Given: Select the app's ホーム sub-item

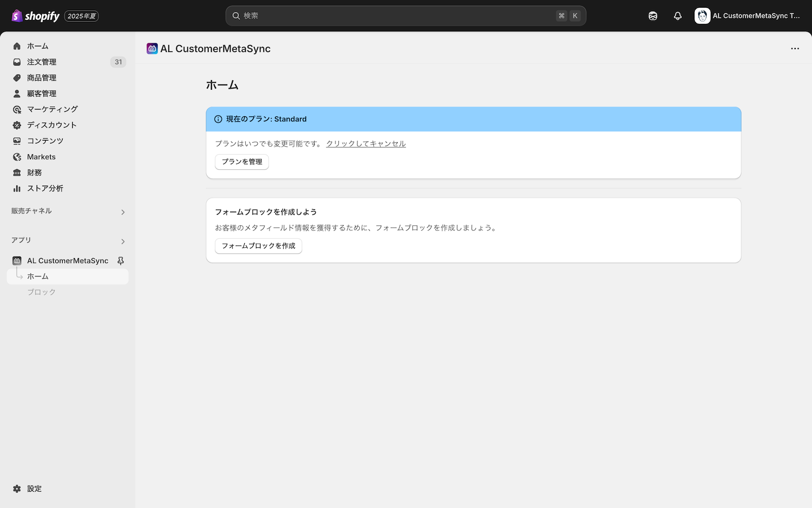Looking at the screenshot, I should click(x=68, y=277).
